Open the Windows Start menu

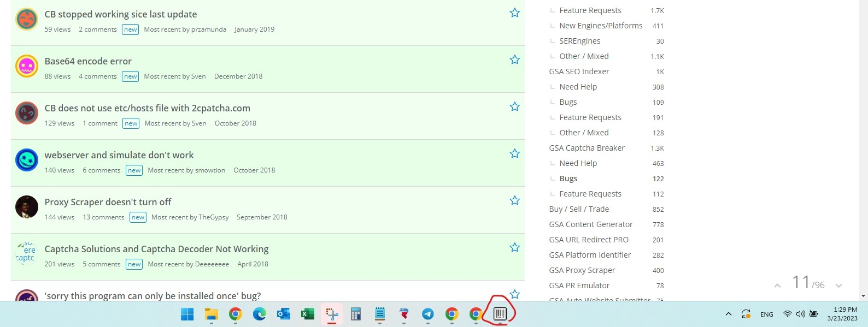point(187,314)
